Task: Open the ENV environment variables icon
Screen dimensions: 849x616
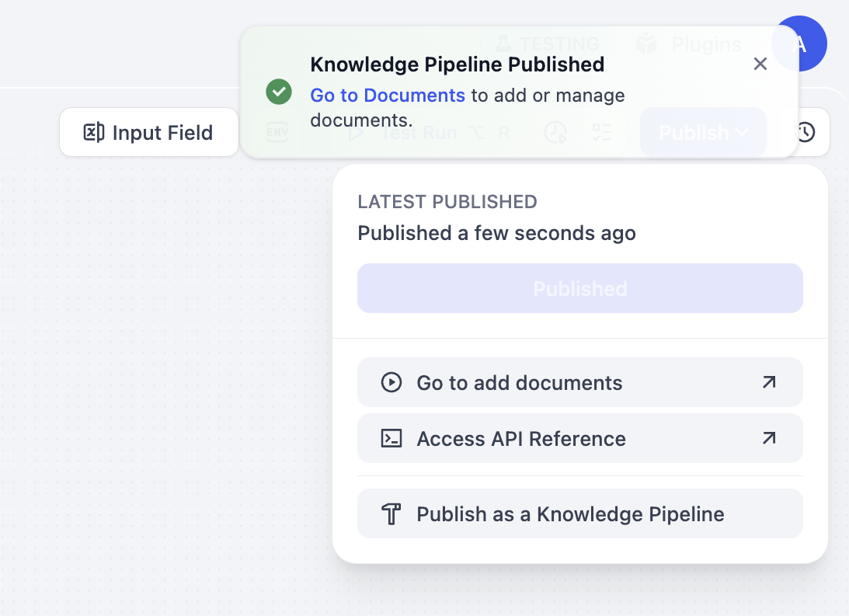Action: coord(277,133)
